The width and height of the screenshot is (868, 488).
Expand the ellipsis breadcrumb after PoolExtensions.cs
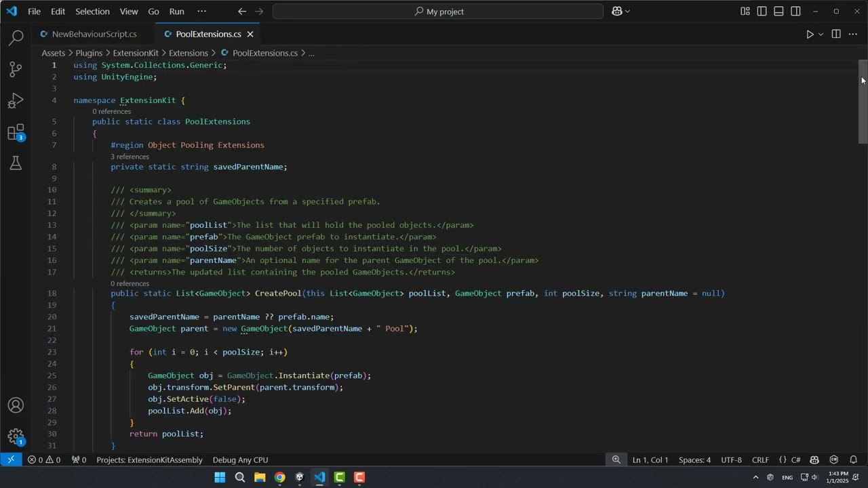click(311, 53)
